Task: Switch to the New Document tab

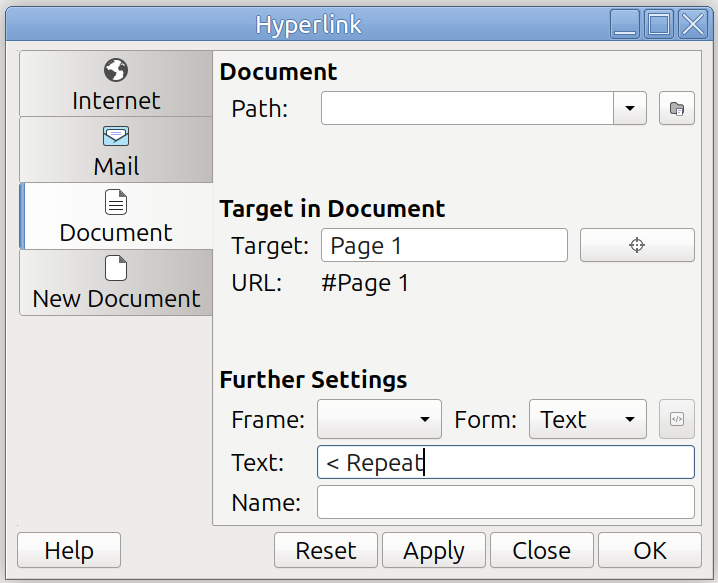Action: pyautogui.click(x=116, y=298)
